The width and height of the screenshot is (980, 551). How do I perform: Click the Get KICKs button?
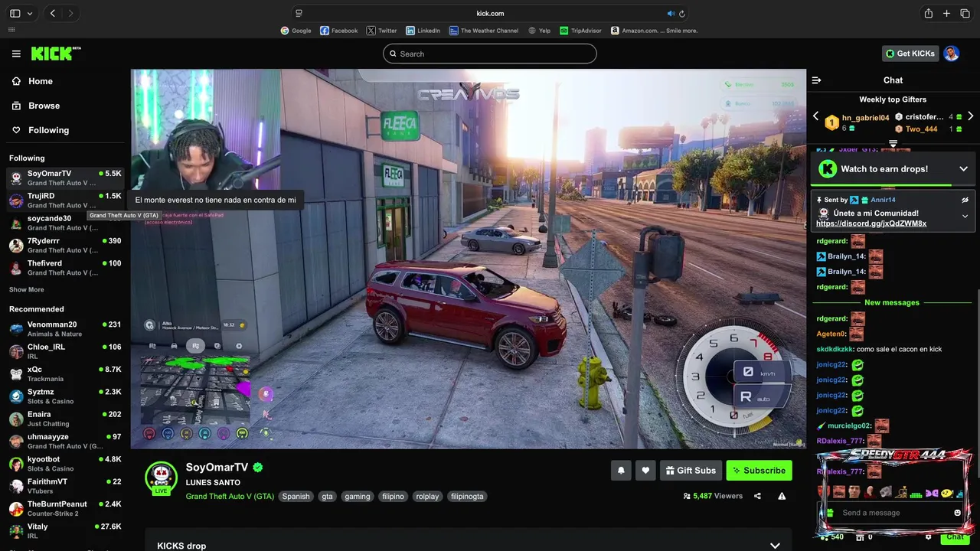tap(910, 54)
